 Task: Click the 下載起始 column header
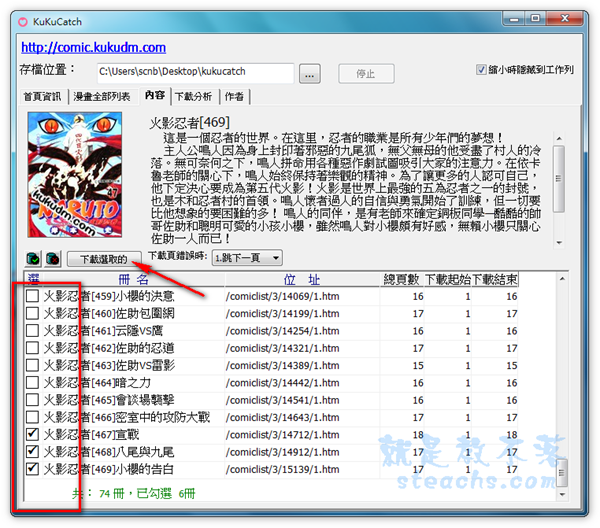(x=448, y=279)
